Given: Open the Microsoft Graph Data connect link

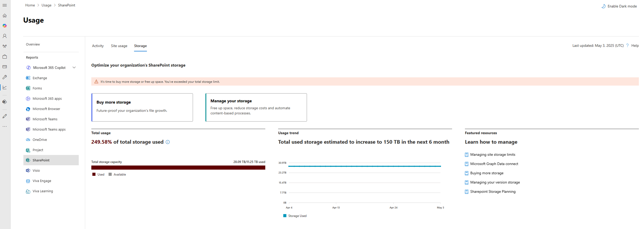Looking at the screenshot, I should 494,164.
